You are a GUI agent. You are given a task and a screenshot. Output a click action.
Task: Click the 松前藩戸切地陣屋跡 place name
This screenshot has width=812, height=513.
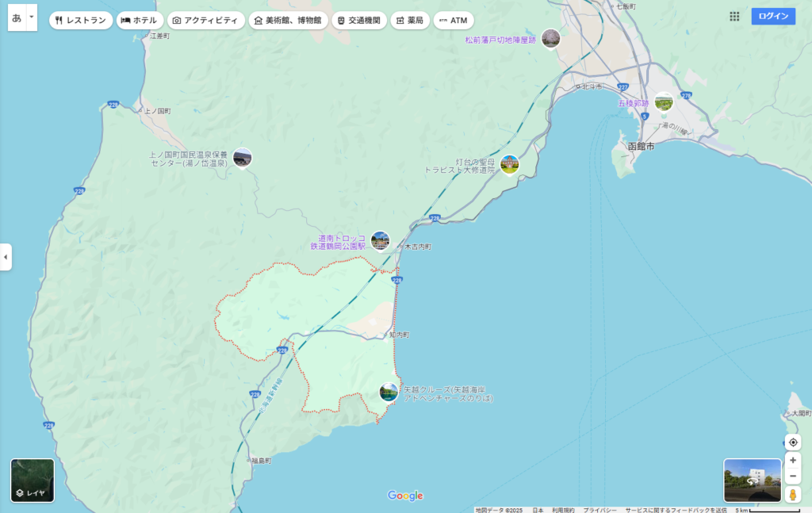(x=500, y=40)
